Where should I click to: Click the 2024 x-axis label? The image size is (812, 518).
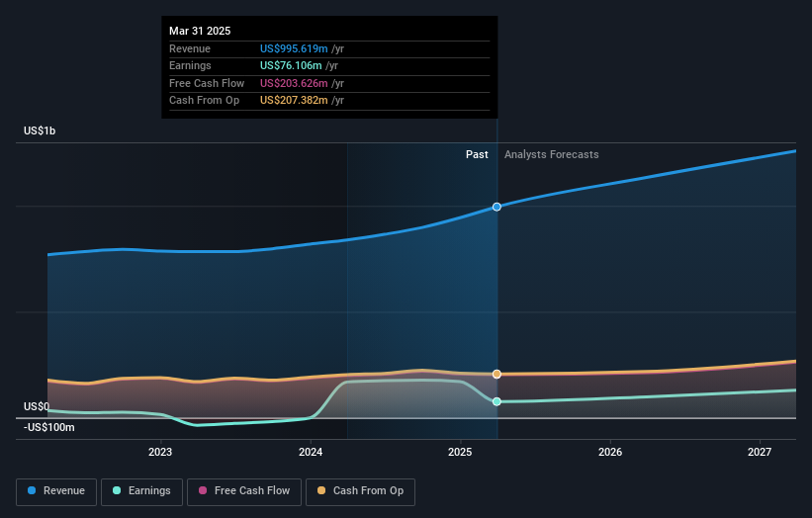[311, 453]
